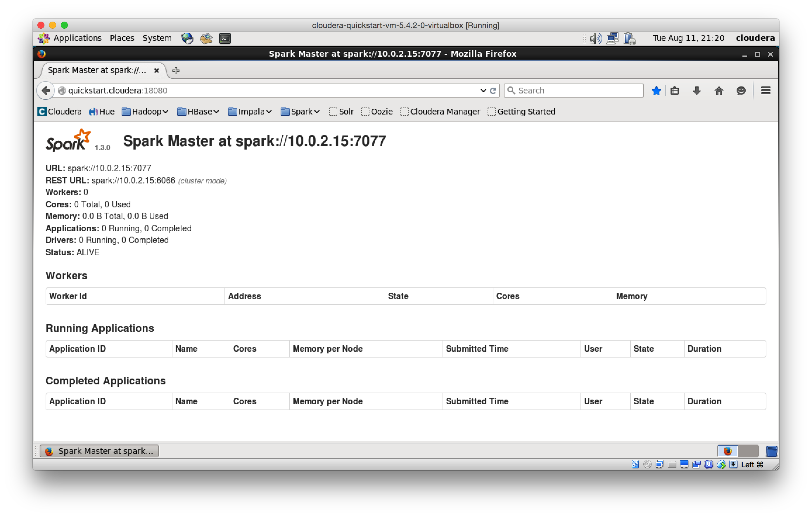
Task: Click the chat bubble icon in the toolbar
Action: 741,90
